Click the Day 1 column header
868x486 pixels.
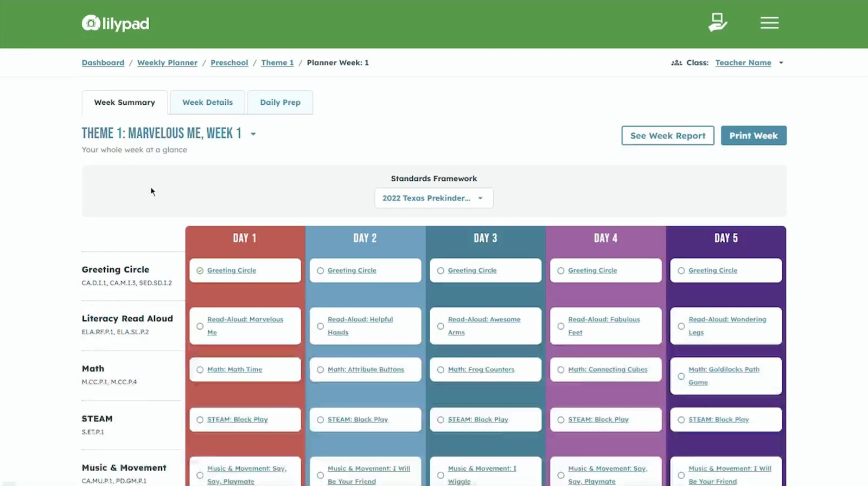(x=245, y=238)
